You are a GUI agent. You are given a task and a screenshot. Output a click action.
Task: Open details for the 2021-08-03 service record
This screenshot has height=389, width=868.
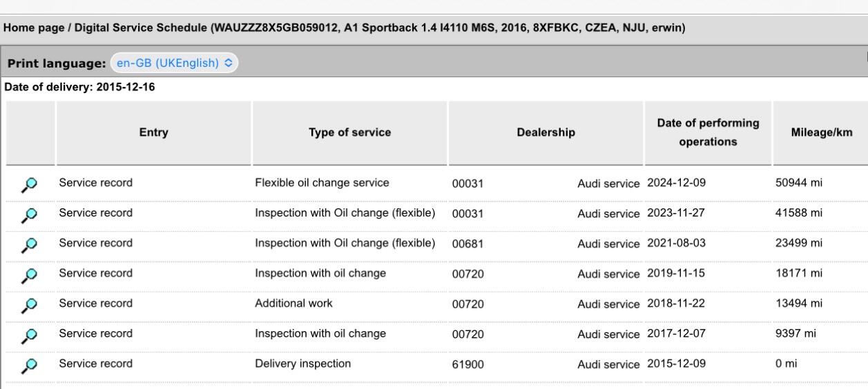(29, 245)
